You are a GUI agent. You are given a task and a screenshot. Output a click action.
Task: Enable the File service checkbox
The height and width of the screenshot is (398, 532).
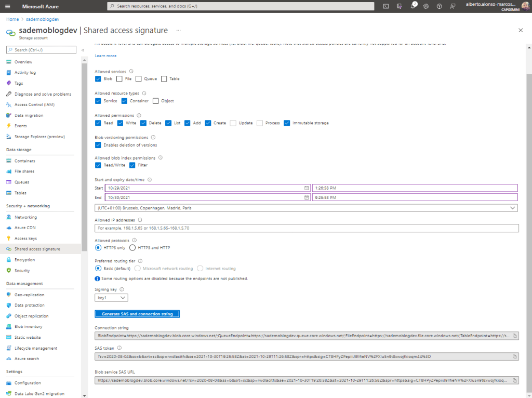[x=119, y=79]
